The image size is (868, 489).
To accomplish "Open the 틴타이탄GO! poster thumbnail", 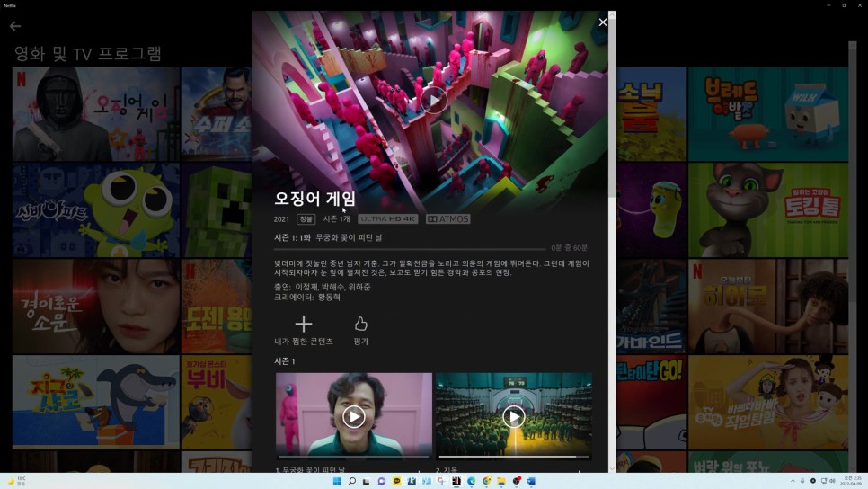I will [x=651, y=402].
